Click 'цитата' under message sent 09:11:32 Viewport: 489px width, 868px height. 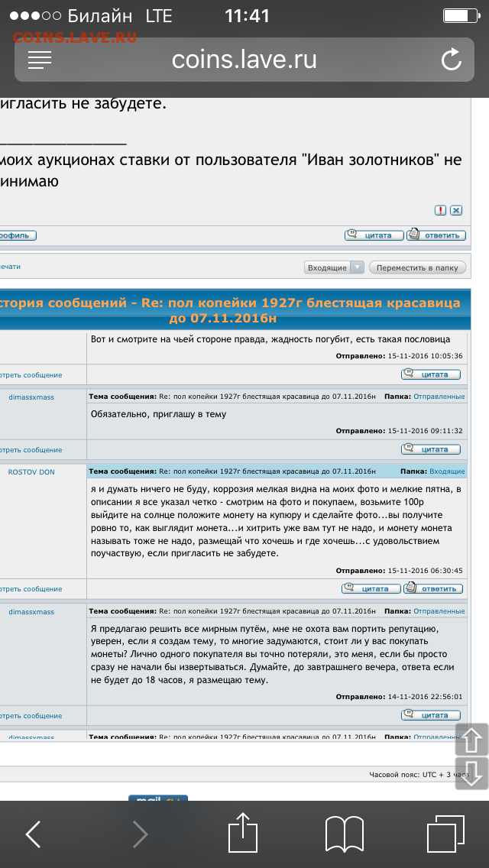click(431, 449)
